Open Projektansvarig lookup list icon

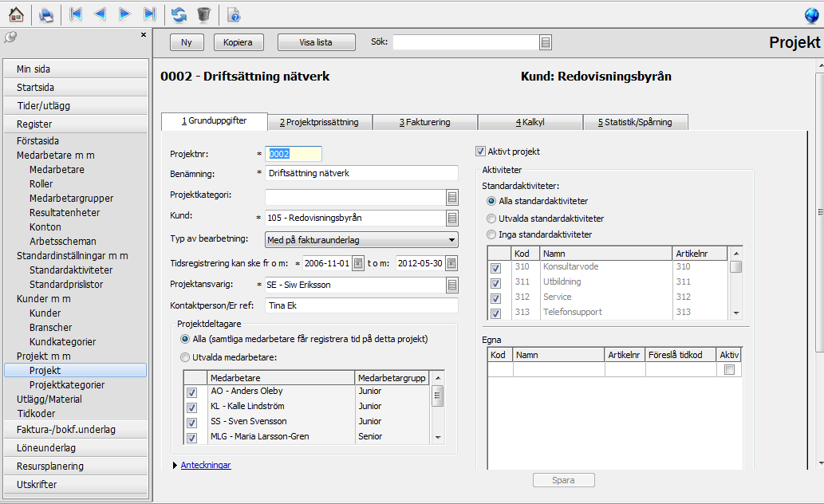(452, 285)
